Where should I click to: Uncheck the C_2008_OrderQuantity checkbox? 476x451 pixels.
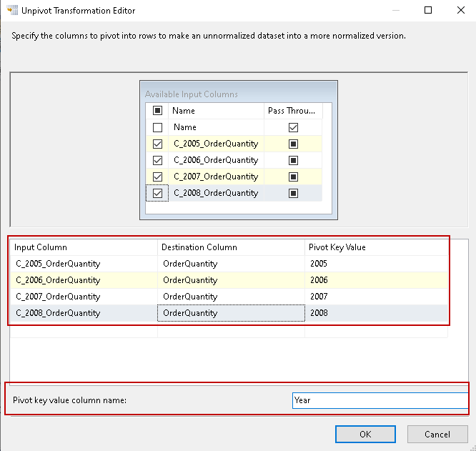pyautogui.click(x=158, y=193)
